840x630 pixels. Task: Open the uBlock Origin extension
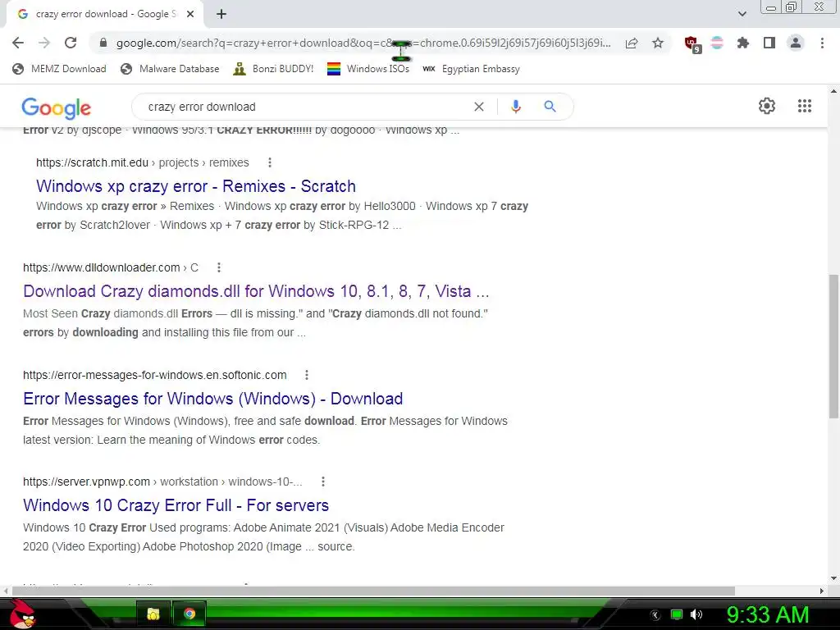click(692, 44)
